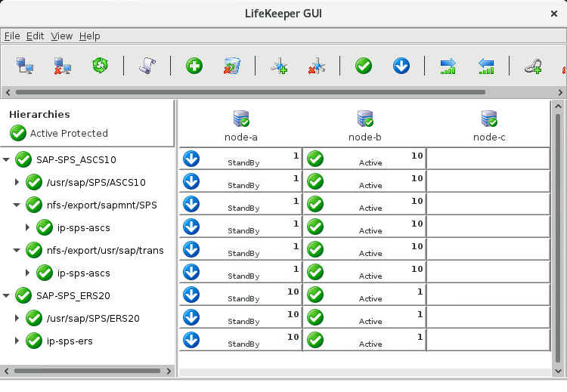Viewport: 567px width, 392px height.
Task: Click node-b Active icon in SAP-SPS_ASCS10 row
Action: click(315, 159)
